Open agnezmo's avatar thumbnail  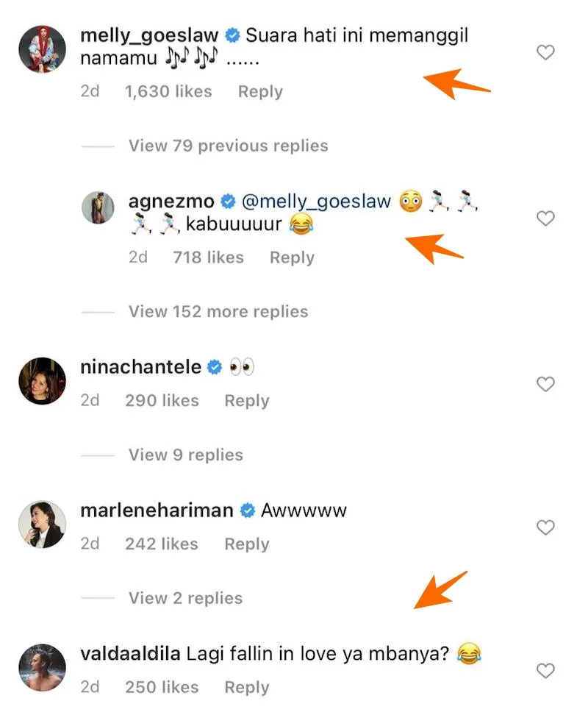98,207
